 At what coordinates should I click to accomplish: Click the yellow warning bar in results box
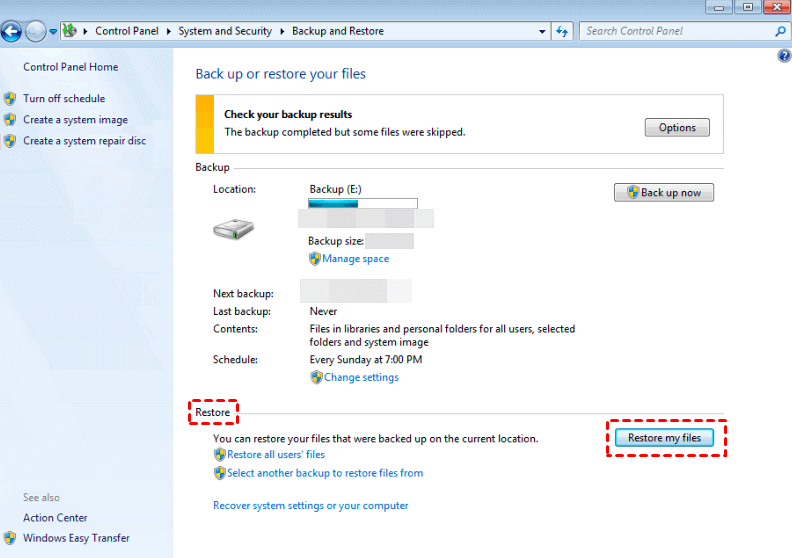pyautogui.click(x=205, y=124)
